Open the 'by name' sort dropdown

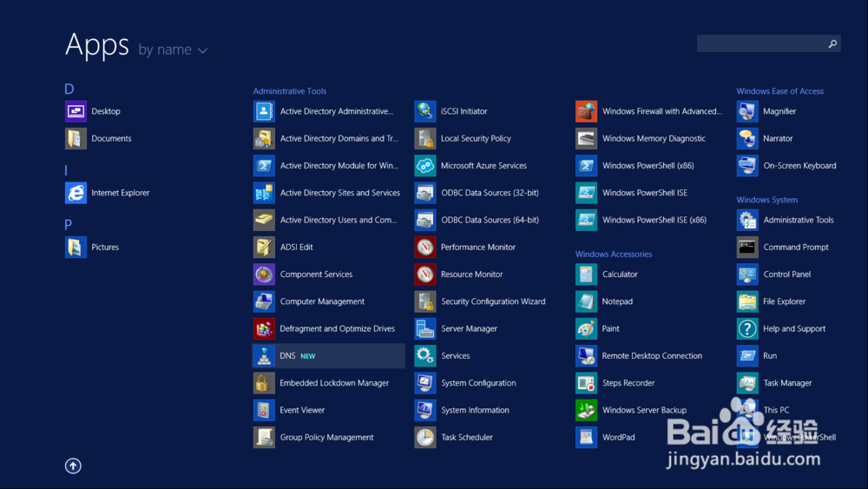point(173,50)
